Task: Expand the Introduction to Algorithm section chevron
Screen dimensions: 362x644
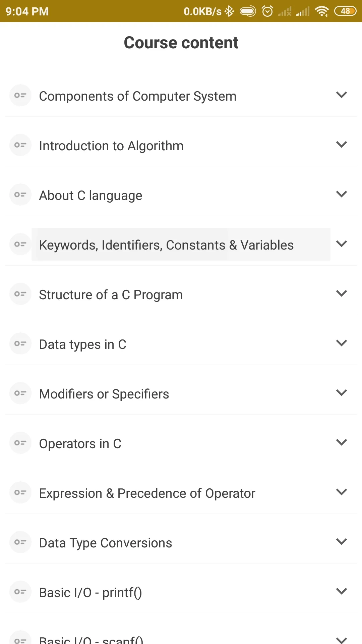Action: click(341, 145)
